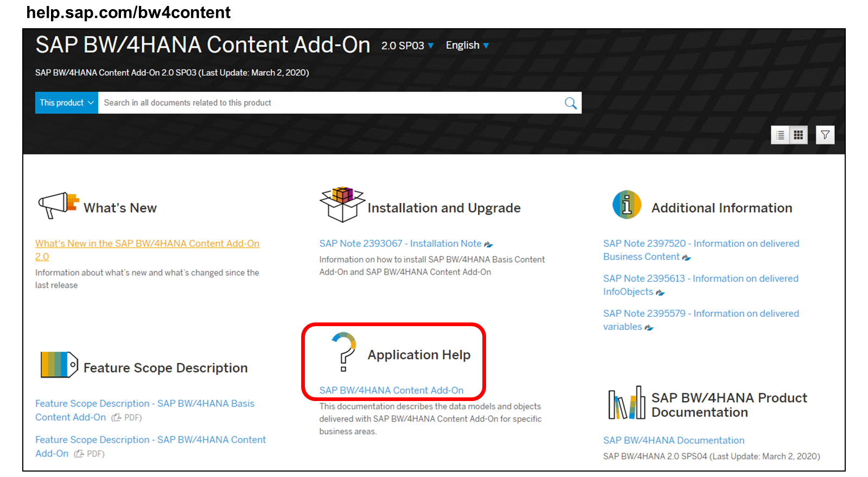Click the SPS04 last update text

pyautogui.click(x=712, y=456)
